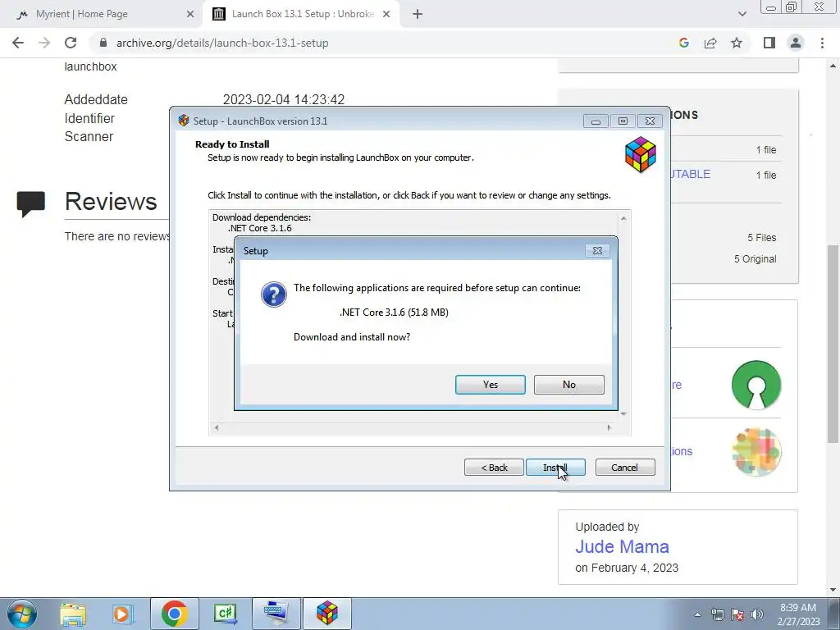This screenshot has height=630, width=840.
Task: Reload the archive.org page
Action: 71,43
